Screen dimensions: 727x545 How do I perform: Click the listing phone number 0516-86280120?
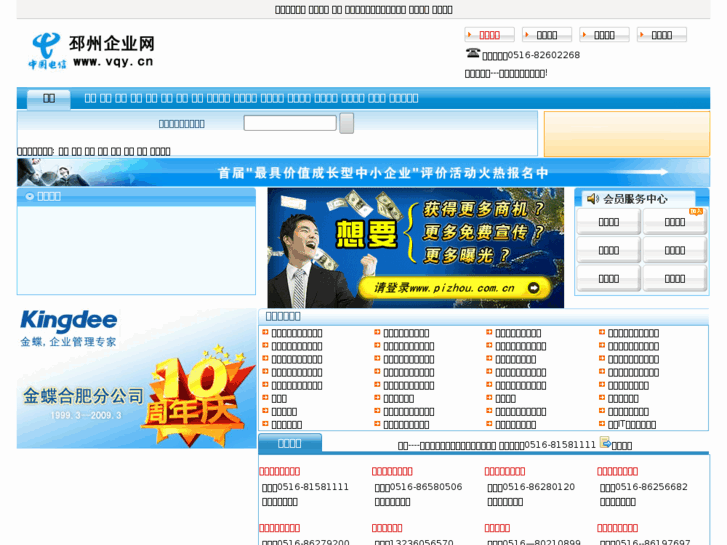(539, 487)
